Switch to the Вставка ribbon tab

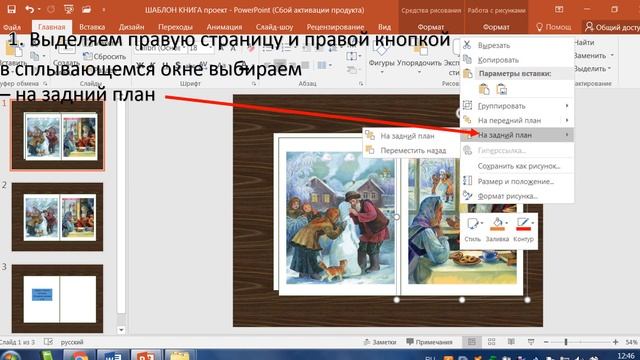[92, 27]
